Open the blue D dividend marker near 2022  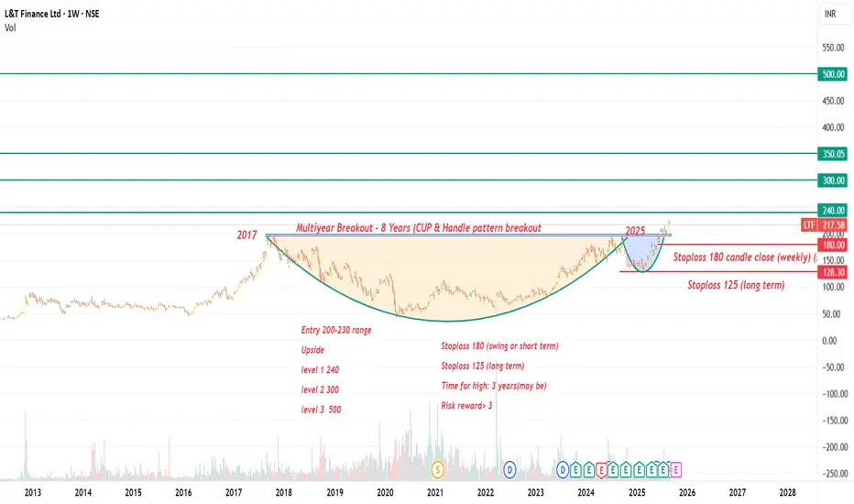coord(509,470)
